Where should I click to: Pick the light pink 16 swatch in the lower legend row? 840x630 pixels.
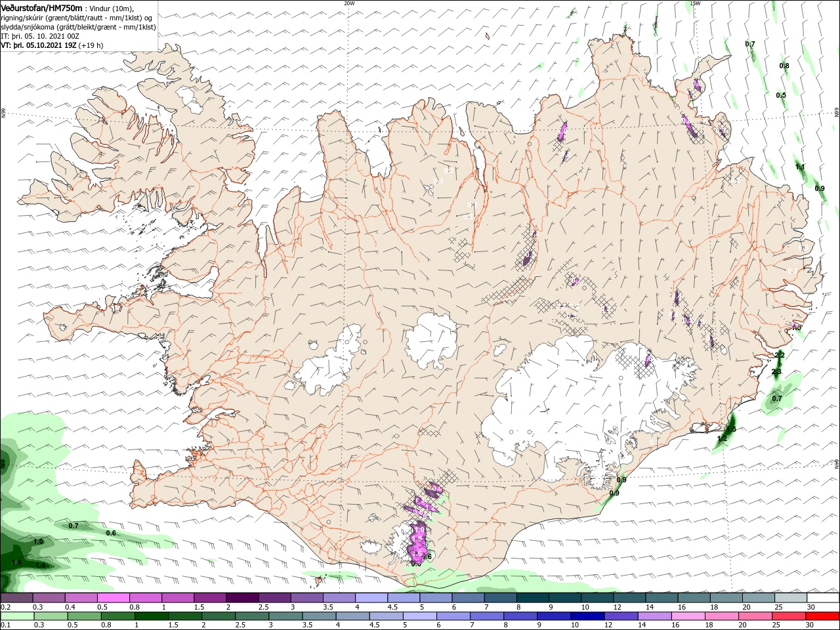click(x=687, y=616)
